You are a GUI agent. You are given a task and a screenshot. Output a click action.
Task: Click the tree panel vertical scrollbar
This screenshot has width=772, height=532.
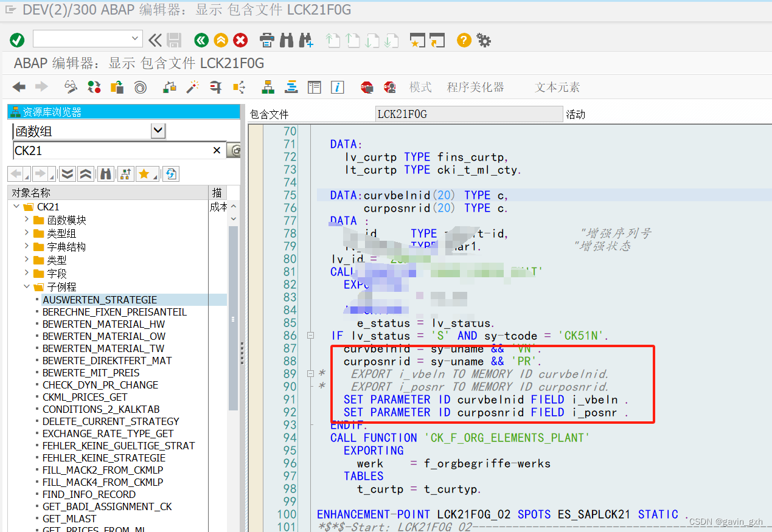coord(233,318)
